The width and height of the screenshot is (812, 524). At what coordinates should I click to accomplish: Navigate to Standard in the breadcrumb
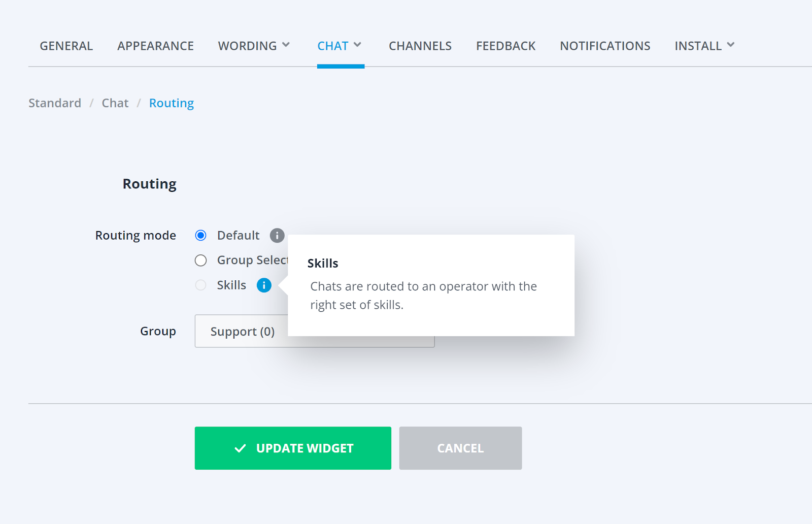(x=55, y=103)
